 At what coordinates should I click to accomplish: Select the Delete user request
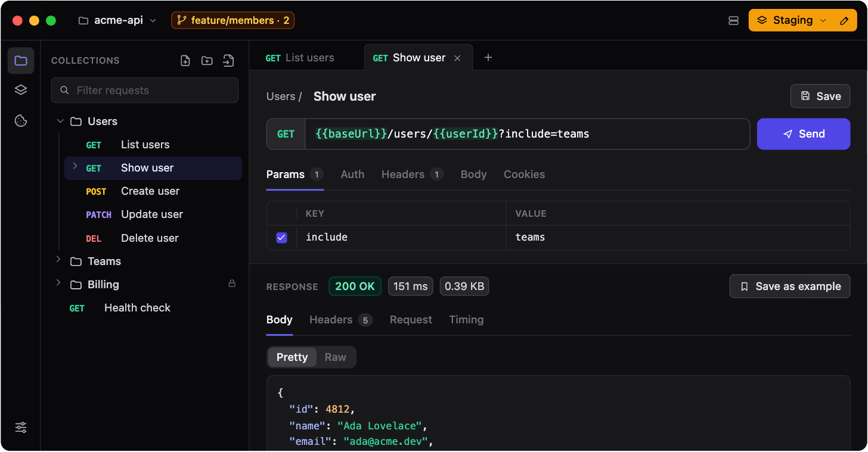pyautogui.click(x=153, y=238)
